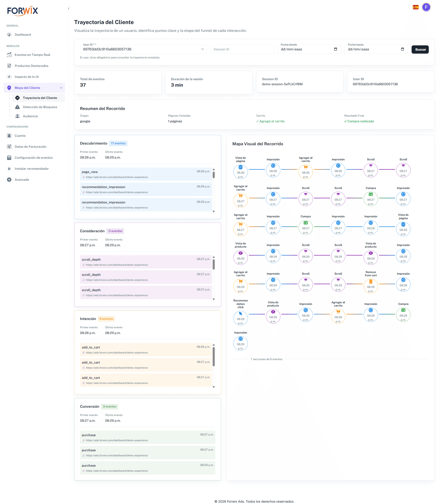Click the Spanish flag language icon
This screenshot has height=504, width=440.
click(415, 7)
